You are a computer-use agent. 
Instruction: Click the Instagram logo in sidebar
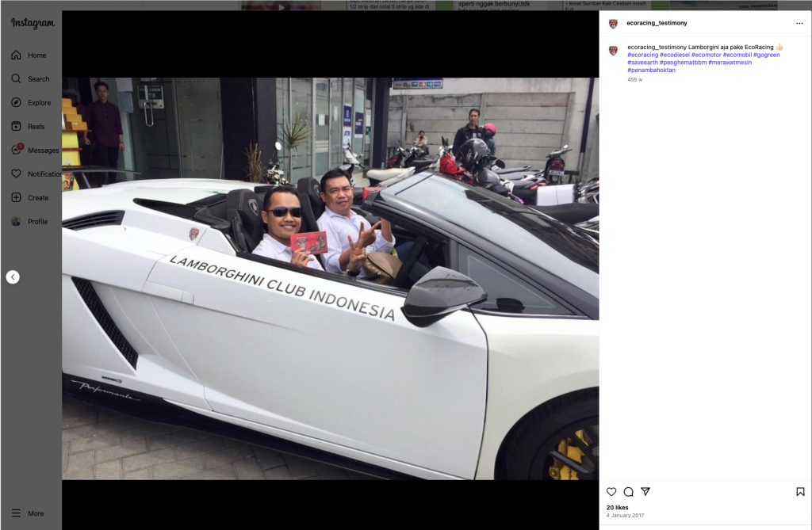coord(33,24)
